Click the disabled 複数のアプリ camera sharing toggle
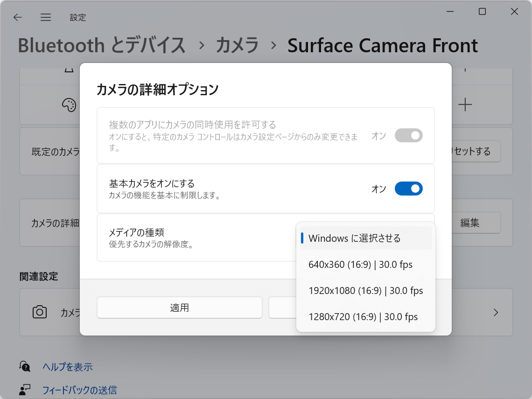 pyautogui.click(x=408, y=135)
